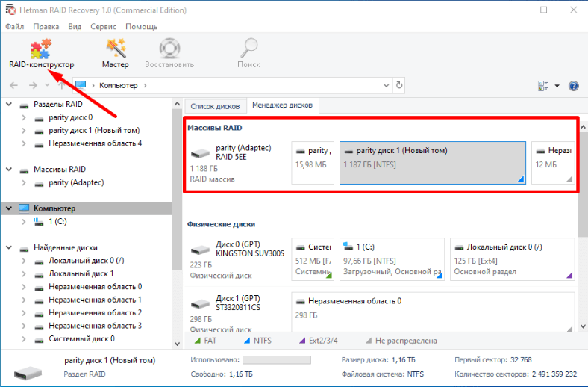
Task: Select the 512 МБ system partition
Action: [x=313, y=259]
